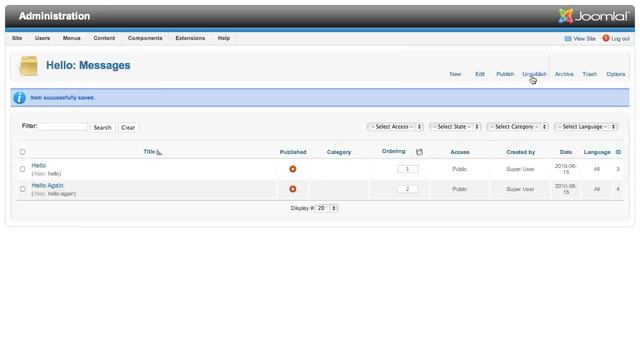
Task: Click the Log out link
Action: (620, 38)
